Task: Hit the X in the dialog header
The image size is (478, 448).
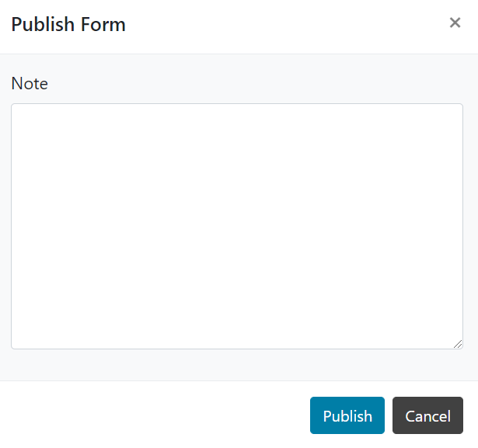Action: [x=455, y=23]
